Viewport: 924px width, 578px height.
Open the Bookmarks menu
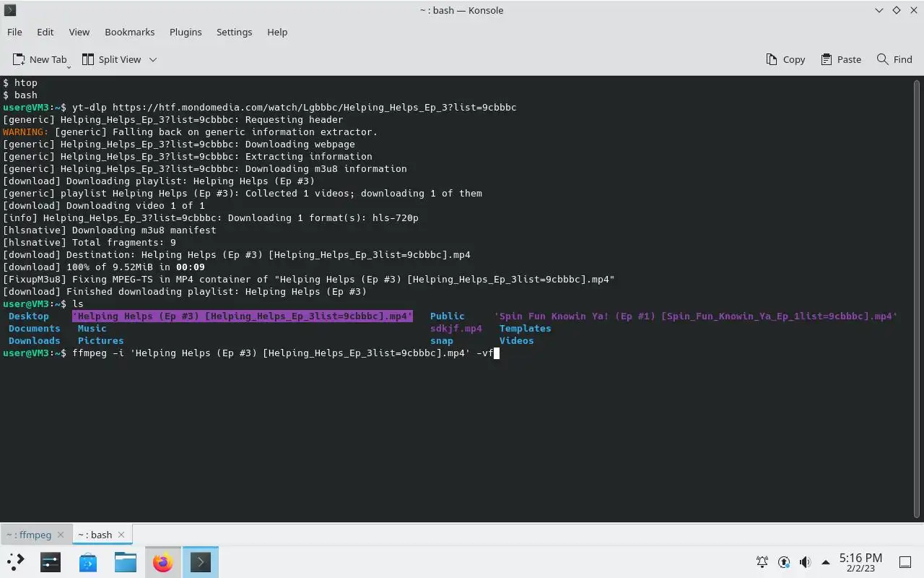click(x=130, y=32)
